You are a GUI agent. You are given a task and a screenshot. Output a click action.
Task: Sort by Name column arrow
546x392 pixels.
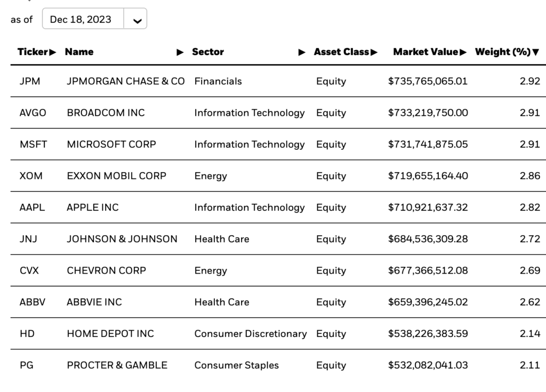[x=180, y=52]
